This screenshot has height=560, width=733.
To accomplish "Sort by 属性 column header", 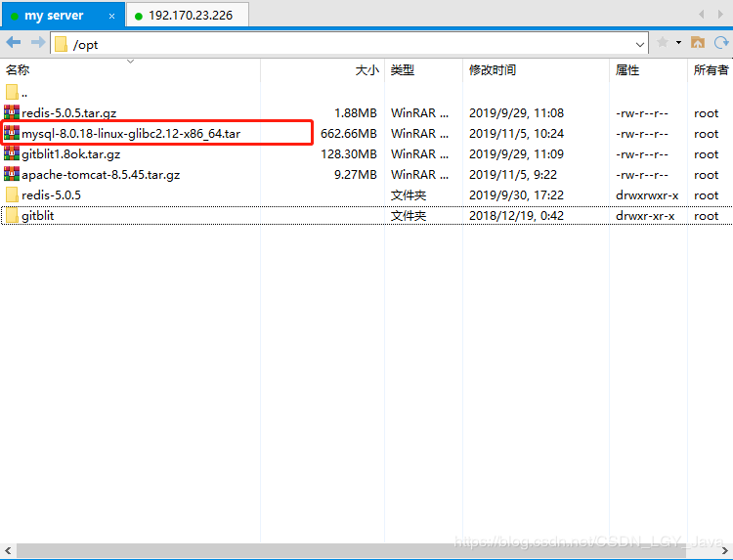I will (x=648, y=70).
